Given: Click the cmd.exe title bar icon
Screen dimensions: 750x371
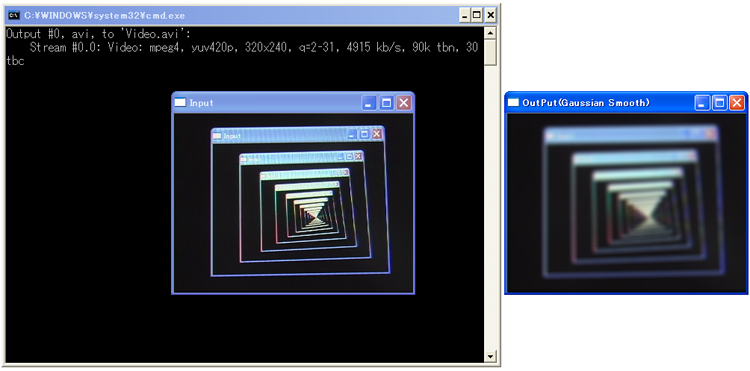Looking at the screenshot, I should [x=14, y=15].
